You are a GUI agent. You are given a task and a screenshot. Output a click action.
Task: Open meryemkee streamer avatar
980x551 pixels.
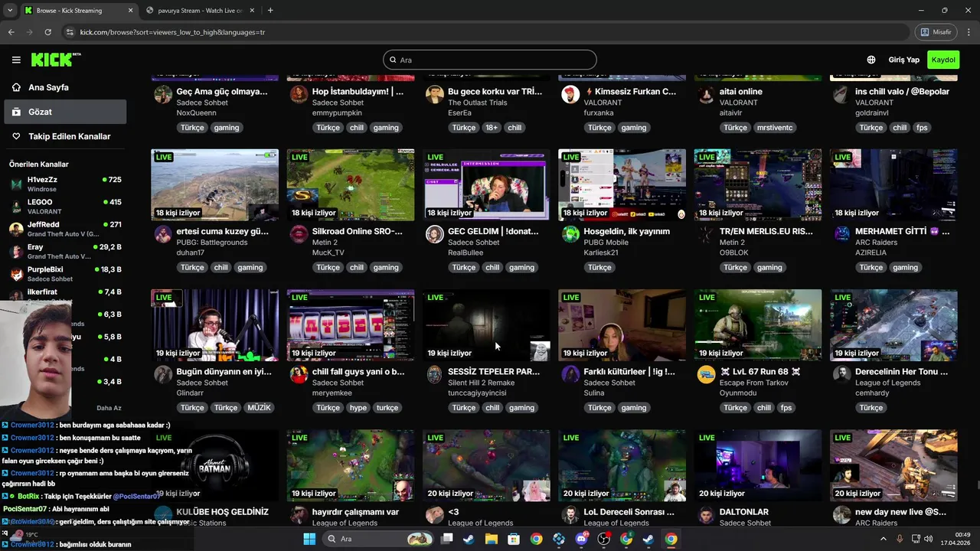tap(299, 374)
